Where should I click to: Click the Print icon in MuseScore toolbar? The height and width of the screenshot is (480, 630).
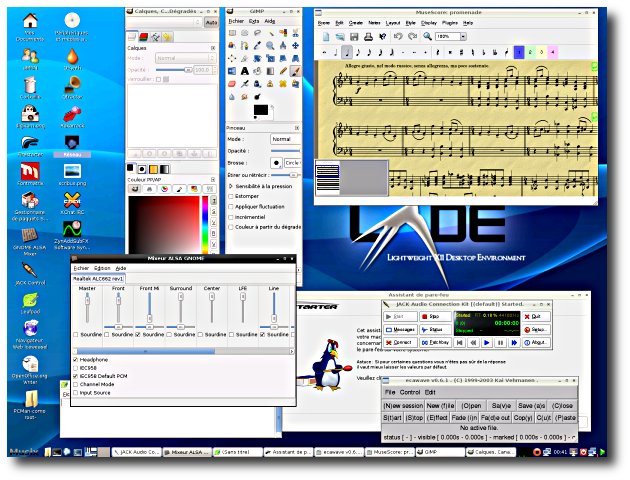368,37
